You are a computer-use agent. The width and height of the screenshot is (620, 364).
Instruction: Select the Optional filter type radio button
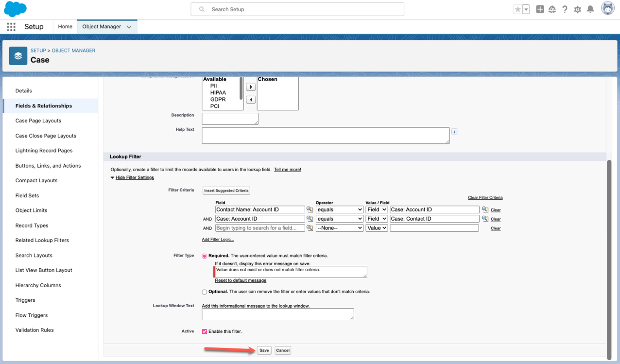[x=205, y=292]
